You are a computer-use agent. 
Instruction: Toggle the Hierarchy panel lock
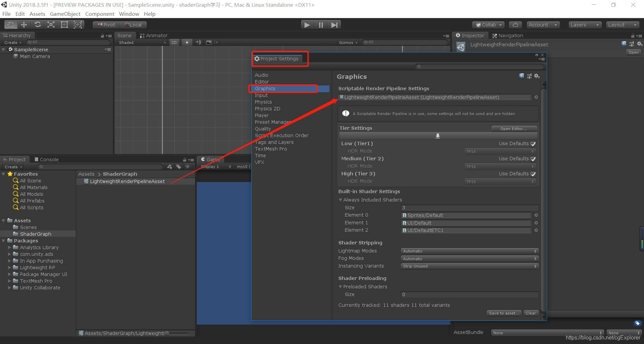point(102,36)
